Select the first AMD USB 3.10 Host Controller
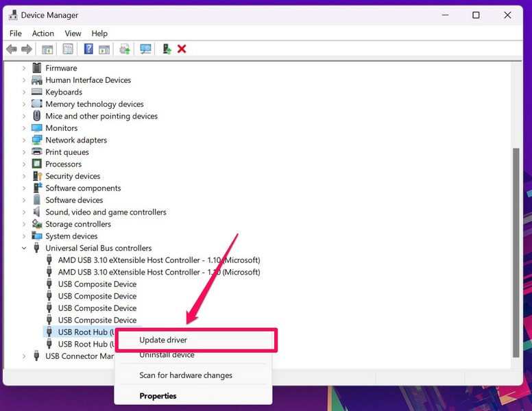 tap(158, 260)
